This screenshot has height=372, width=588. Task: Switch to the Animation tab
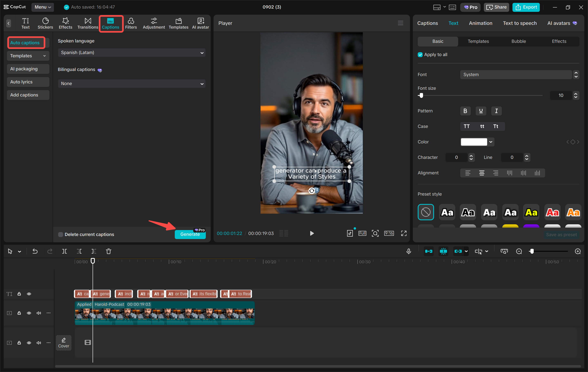[x=480, y=23]
